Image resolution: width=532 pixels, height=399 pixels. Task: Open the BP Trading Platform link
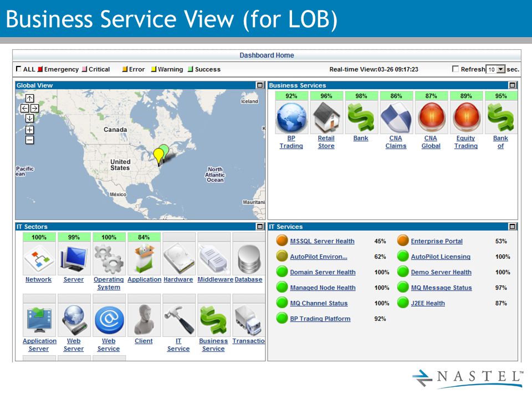tap(320, 319)
